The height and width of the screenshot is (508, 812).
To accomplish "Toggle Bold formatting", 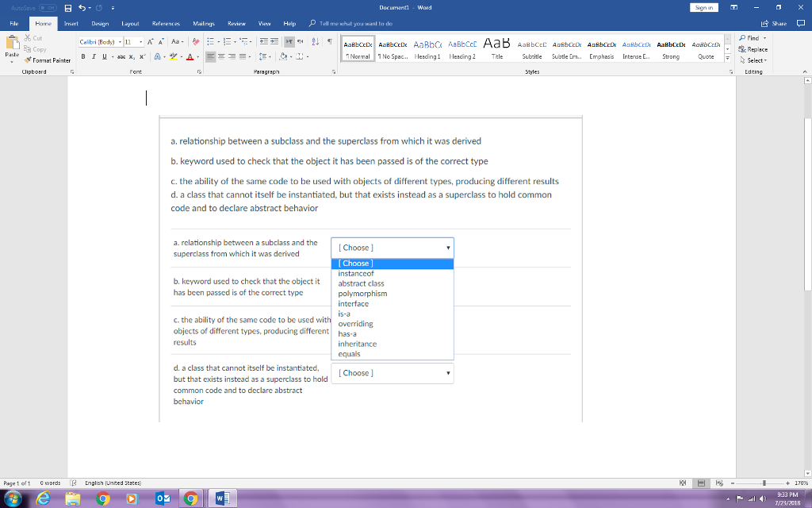I will click(x=82, y=56).
